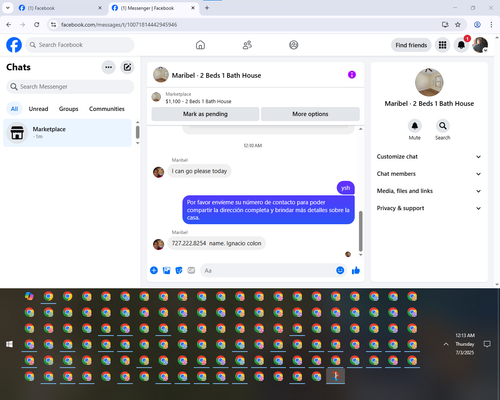Screen dimensions: 500x400
Task: Open Chrome profile icon in toolbar
Action: [477, 25]
